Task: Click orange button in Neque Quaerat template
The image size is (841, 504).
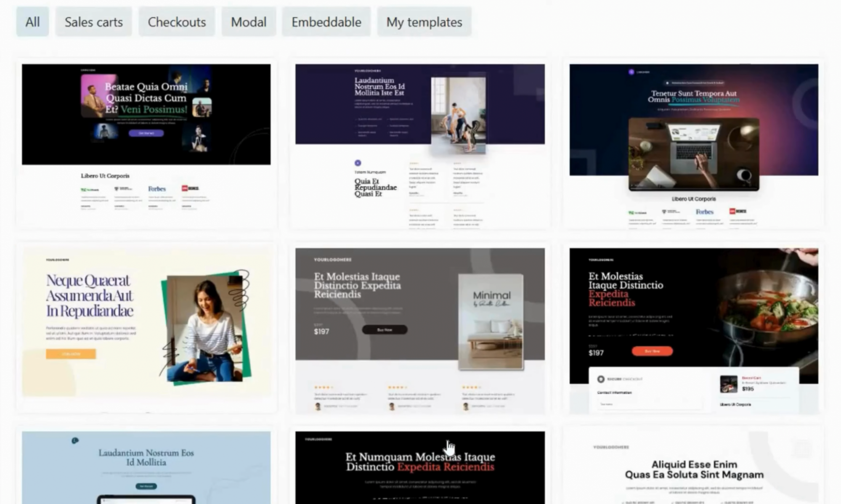Action: (71, 354)
